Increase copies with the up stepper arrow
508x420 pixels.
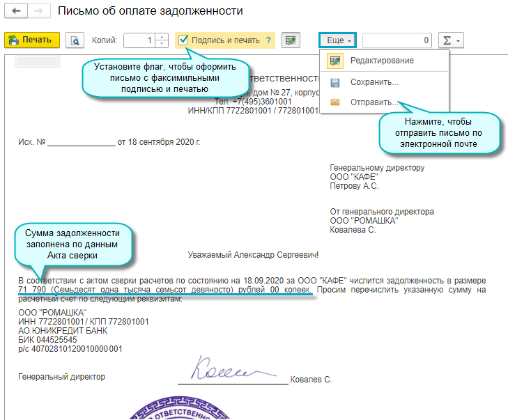tap(162, 37)
